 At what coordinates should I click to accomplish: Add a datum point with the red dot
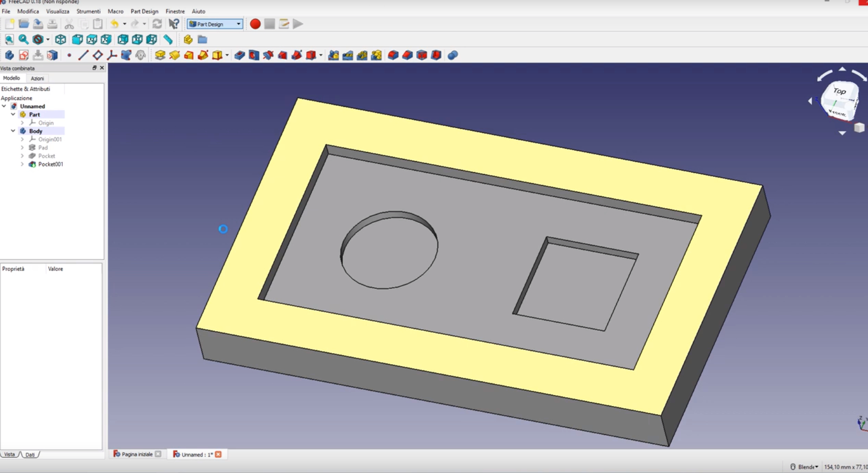pos(69,55)
